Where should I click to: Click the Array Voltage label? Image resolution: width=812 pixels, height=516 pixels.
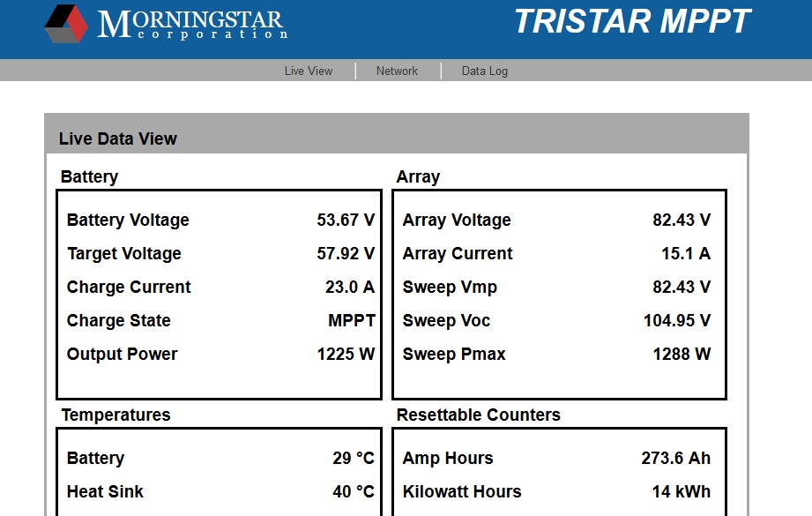[x=457, y=221]
